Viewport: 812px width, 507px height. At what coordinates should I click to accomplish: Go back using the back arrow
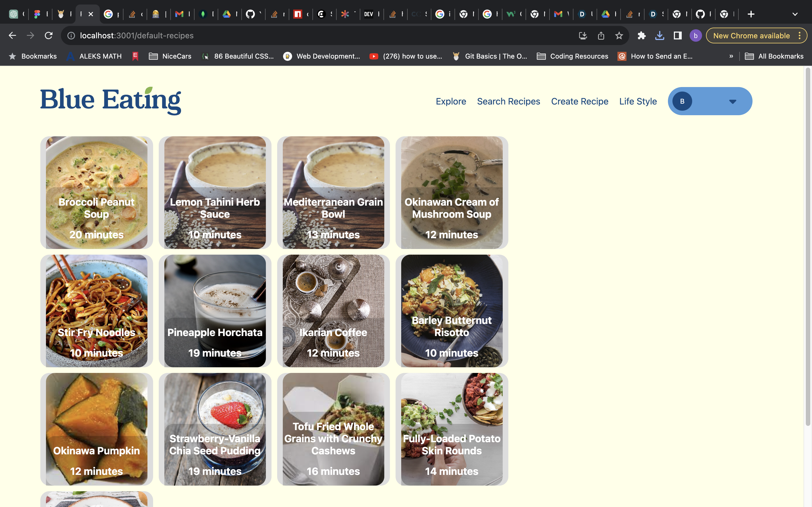click(x=12, y=35)
